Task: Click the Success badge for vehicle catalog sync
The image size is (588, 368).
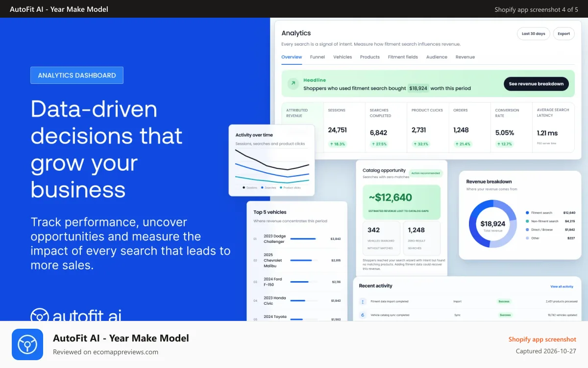Action: click(x=505, y=315)
